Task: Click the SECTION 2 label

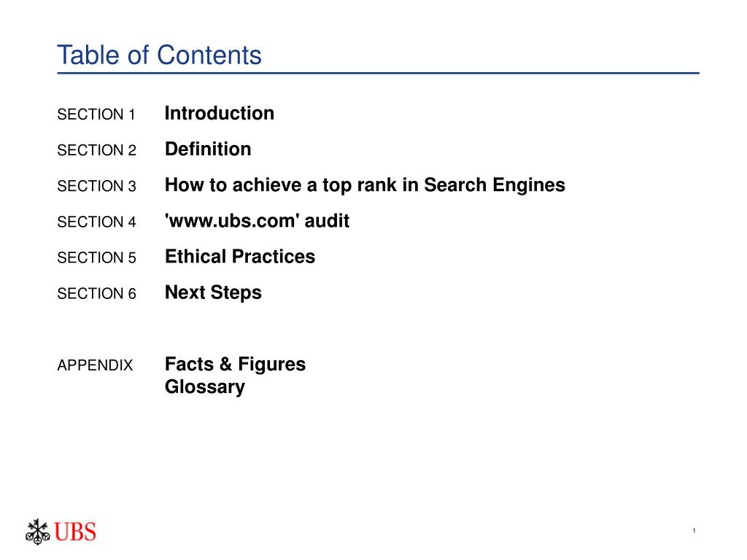Action: point(97,150)
